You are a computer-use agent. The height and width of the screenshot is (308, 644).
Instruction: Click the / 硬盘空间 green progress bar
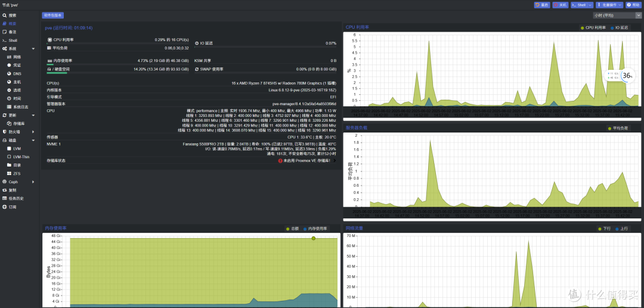57,73
